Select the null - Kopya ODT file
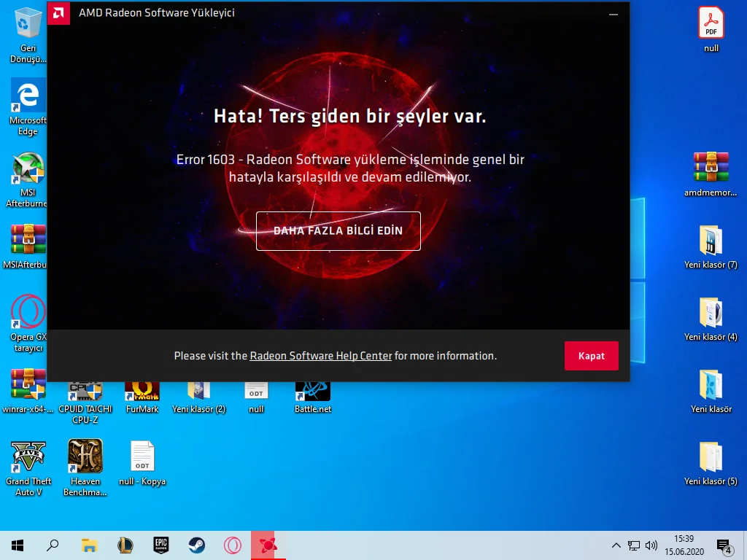 coord(142,463)
